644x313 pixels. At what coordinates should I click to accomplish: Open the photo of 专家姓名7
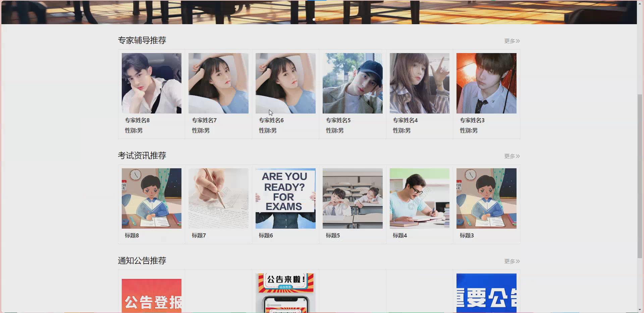click(218, 83)
